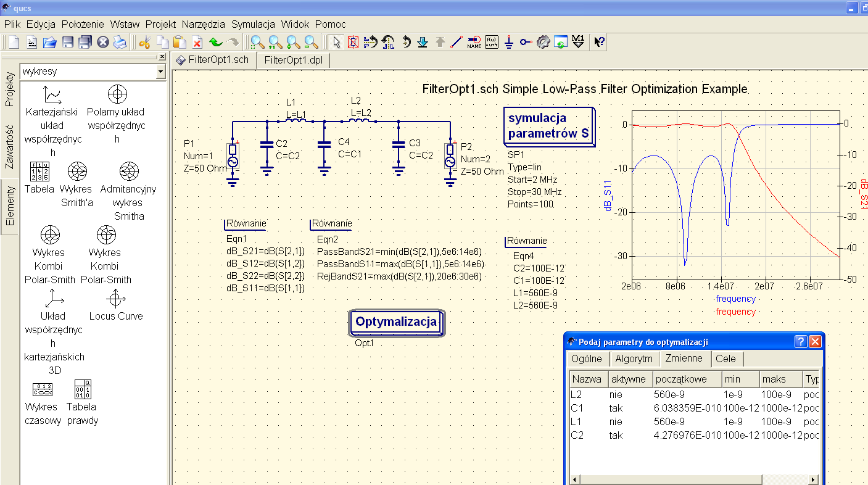The height and width of the screenshot is (485, 868).
Task: Open the wykresy category dropdown
Action: 160,72
